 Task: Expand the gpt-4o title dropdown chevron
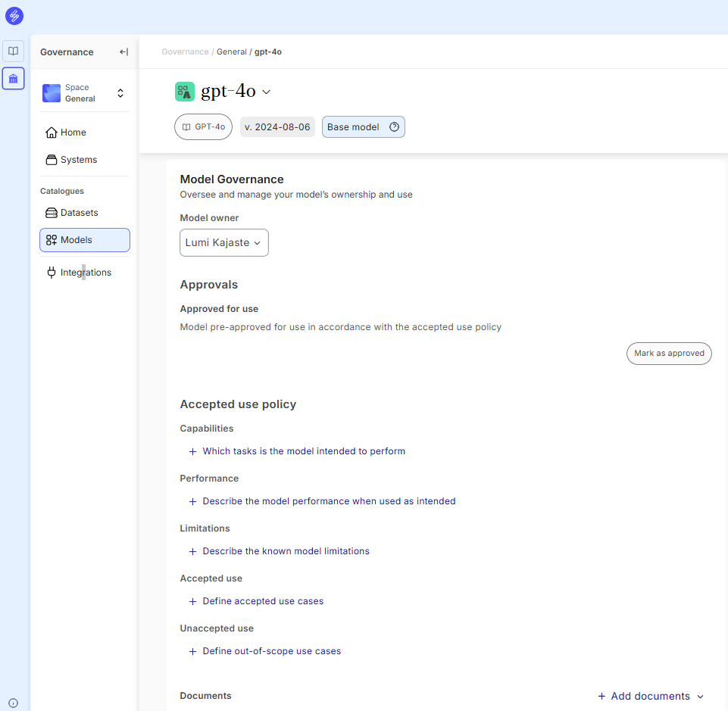pyautogui.click(x=266, y=92)
